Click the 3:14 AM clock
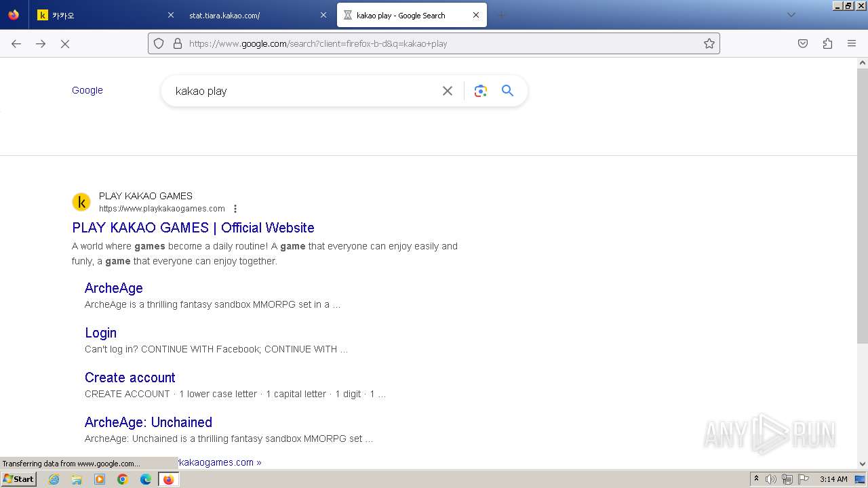The height and width of the screenshot is (488, 868). coord(833,479)
